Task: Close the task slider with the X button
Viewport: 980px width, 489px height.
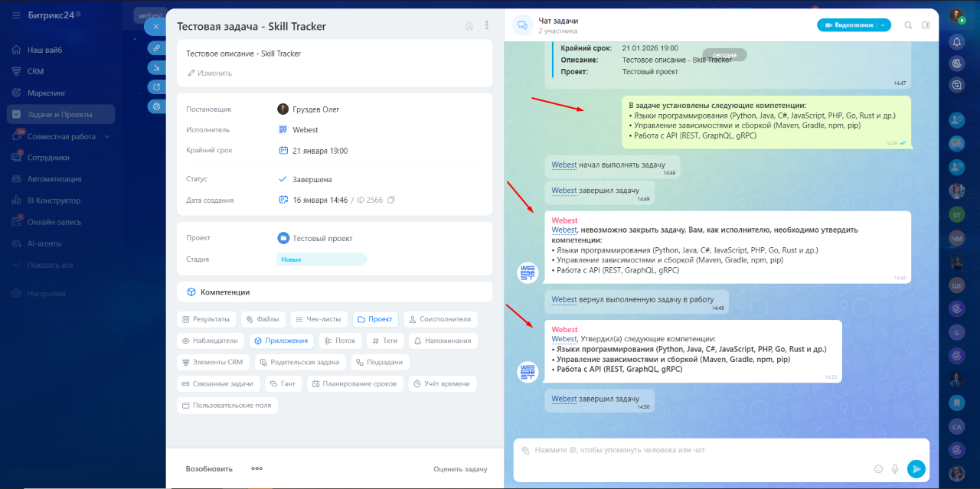Action: [155, 27]
